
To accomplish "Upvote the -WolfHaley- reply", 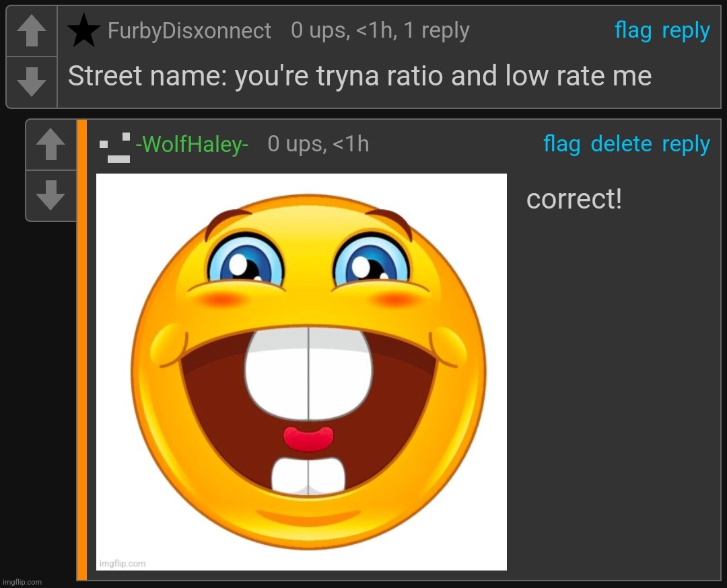I will point(50,144).
